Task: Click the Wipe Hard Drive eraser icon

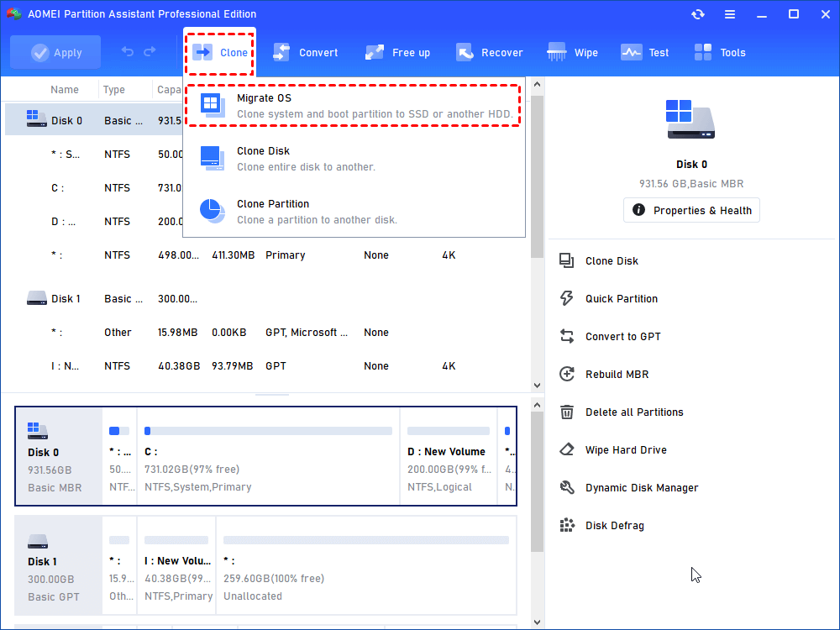Action: pos(567,449)
